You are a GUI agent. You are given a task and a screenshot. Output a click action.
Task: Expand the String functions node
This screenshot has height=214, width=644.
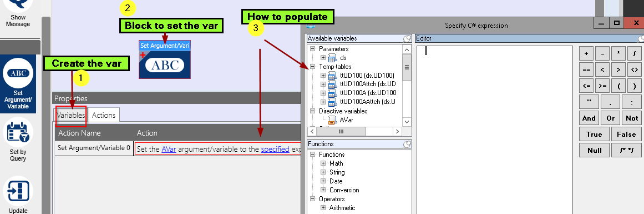point(323,172)
